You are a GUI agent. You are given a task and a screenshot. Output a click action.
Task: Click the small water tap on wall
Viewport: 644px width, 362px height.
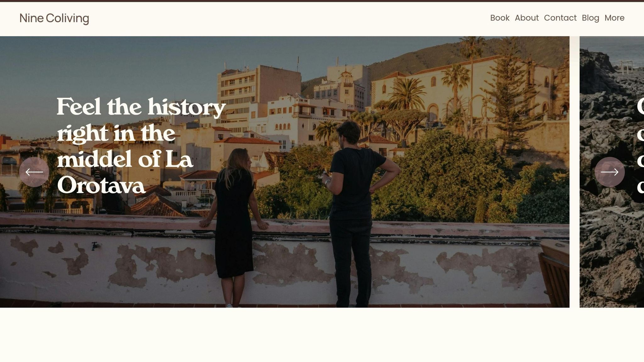(94, 246)
